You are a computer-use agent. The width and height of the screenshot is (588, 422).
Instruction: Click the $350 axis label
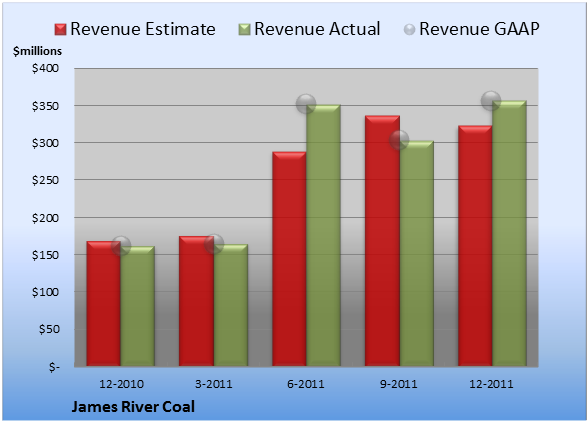(45, 106)
